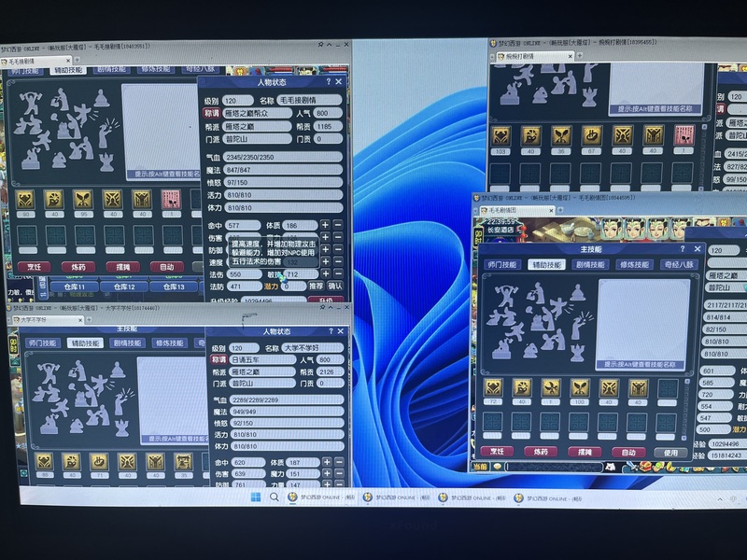The width and height of the screenshot is (747, 560).
Task: Select the pink scroll skill icon in 痴痴打剧情 window
Action: tap(684, 136)
